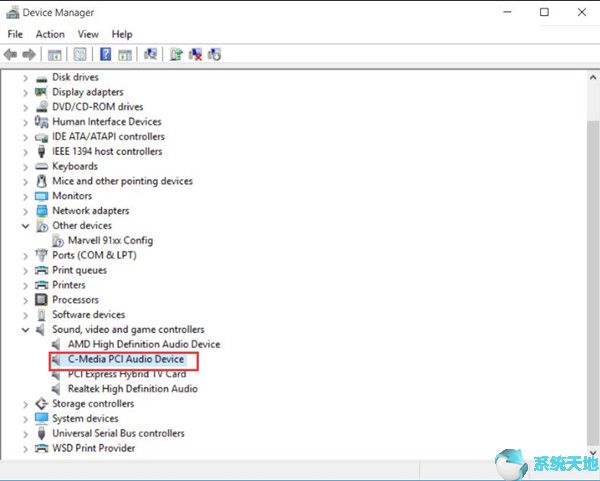Click Uninstall device icon with red X
Viewport: 600px width, 481px height.
point(195,54)
